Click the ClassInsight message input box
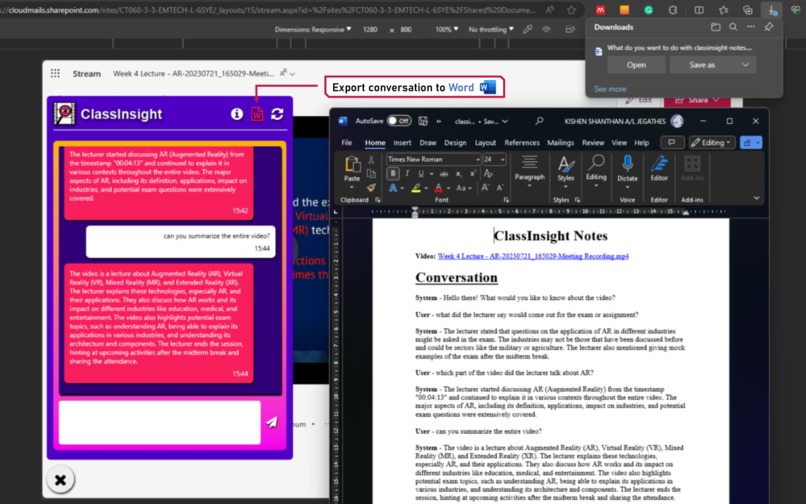Screen dimensions: 806x504 pyautogui.click(x=159, y=422)
